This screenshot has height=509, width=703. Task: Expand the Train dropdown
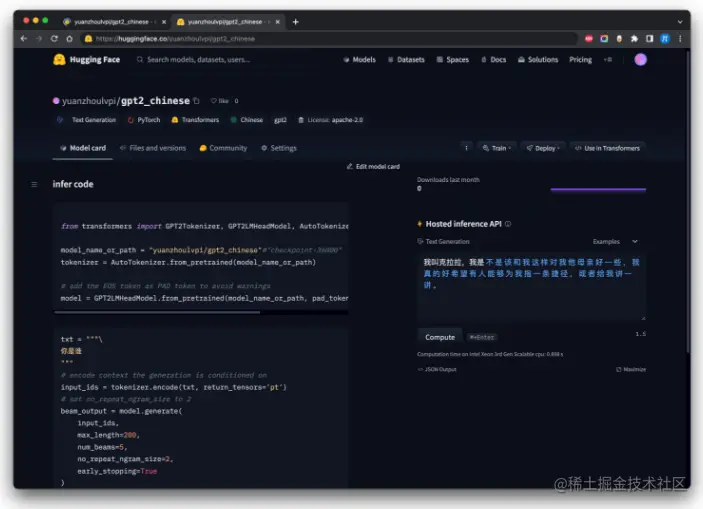coord(496,148)
